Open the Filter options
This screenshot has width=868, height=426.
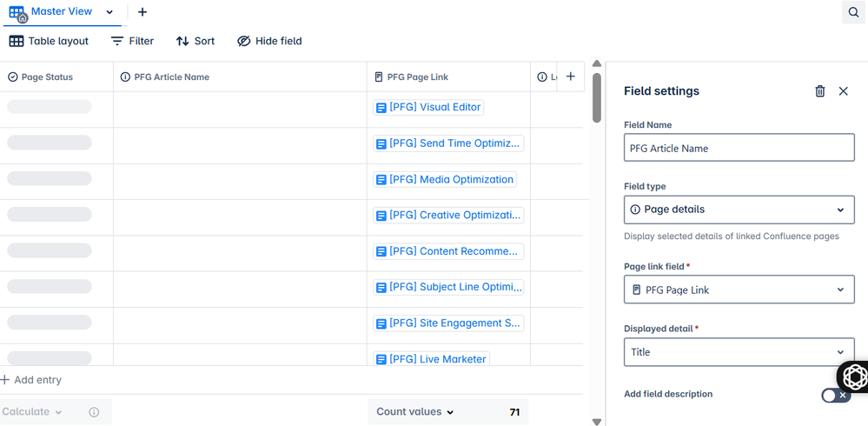point(132,41)
